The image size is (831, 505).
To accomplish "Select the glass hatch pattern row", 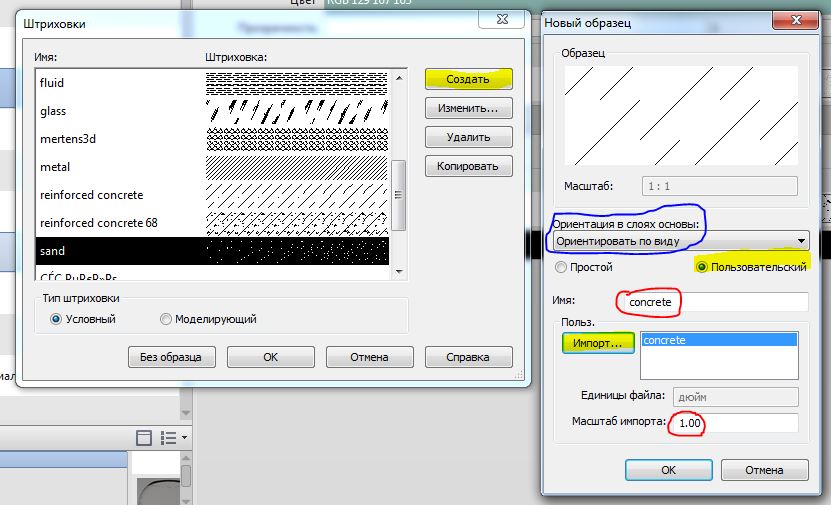I will (212, 111).
